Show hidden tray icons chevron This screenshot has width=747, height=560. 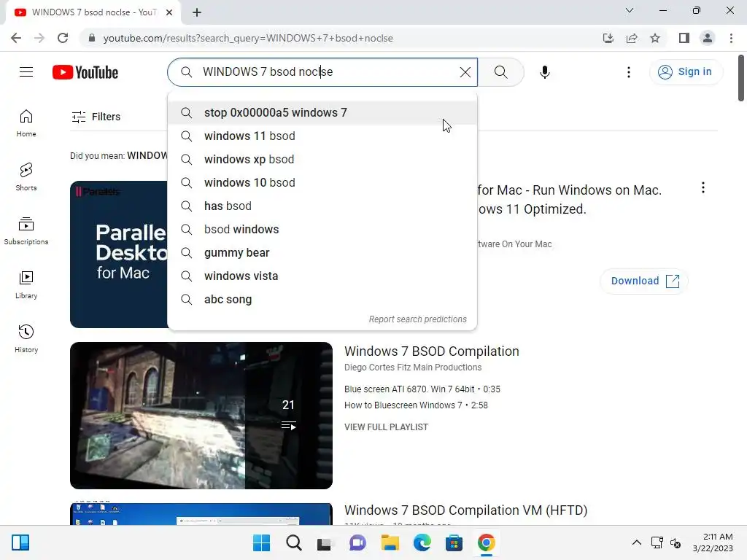[636, 542]
